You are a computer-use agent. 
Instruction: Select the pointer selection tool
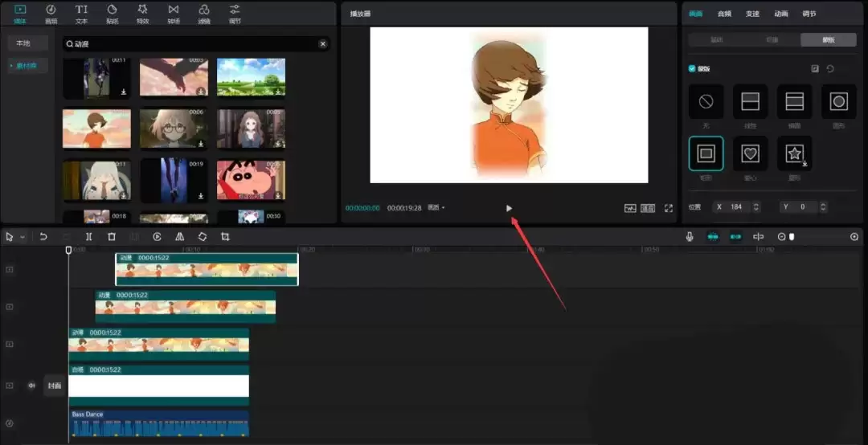click(10, 237)
